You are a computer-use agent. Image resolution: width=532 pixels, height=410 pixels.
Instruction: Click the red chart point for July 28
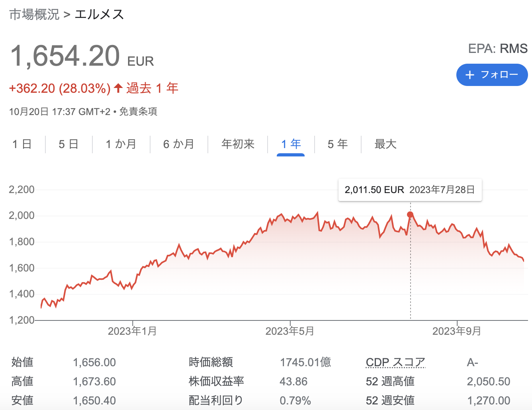click(410, 215)
